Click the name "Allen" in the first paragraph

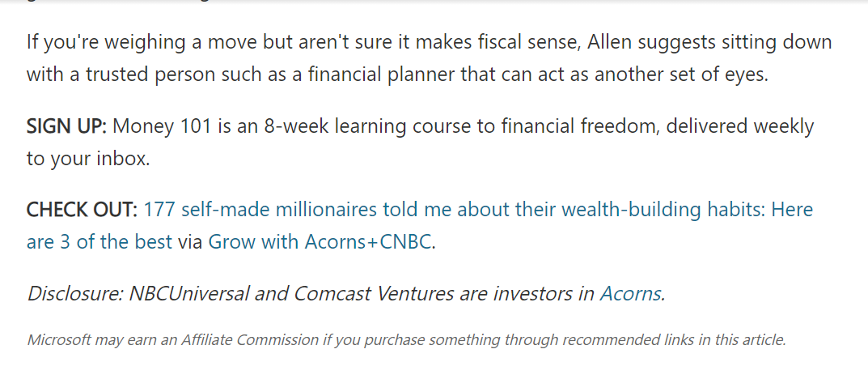click(x=609, y=43)
